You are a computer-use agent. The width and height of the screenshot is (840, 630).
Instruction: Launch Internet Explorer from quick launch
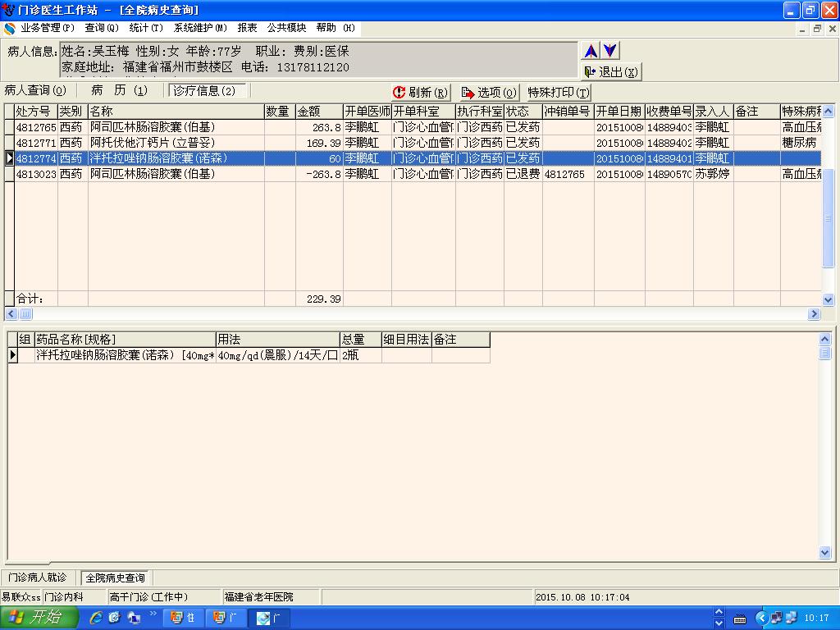click(96, 618)
